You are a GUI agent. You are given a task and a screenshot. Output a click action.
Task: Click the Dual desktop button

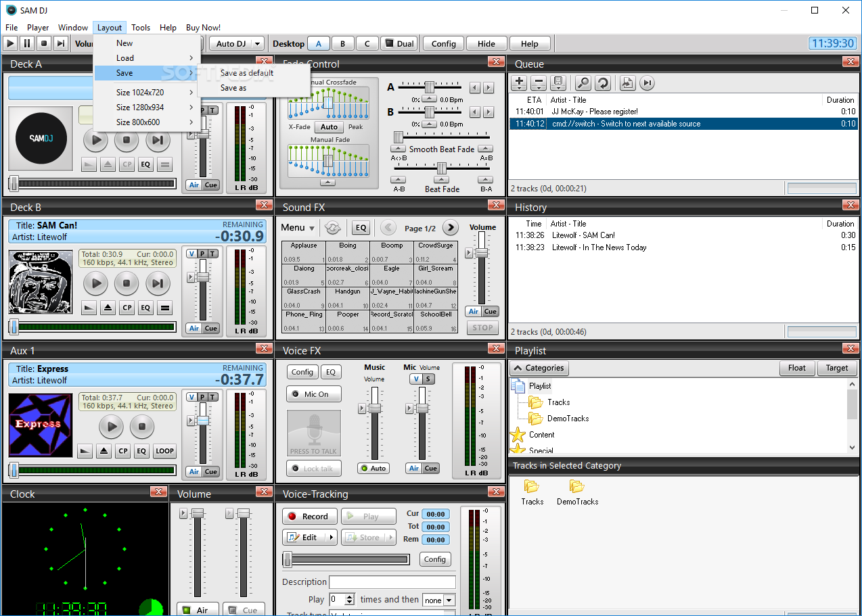click(399, 43)
